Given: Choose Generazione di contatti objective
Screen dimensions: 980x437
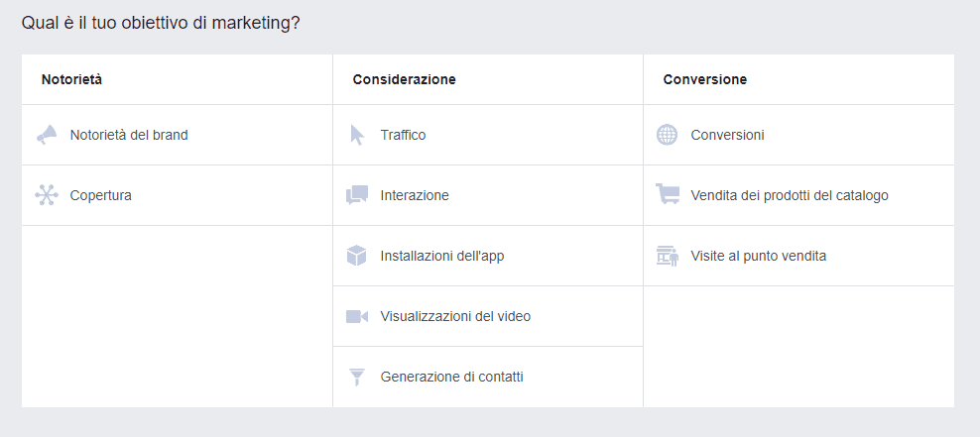Looking at the screenshot, I should coord(452,378).
